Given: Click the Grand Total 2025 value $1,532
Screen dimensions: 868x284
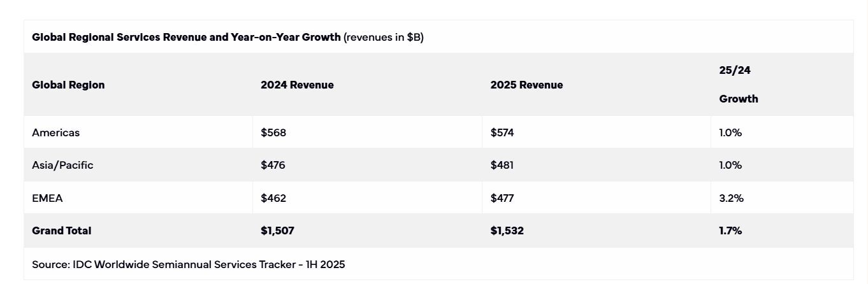Looking at the screenshot, I should (507, 231).
